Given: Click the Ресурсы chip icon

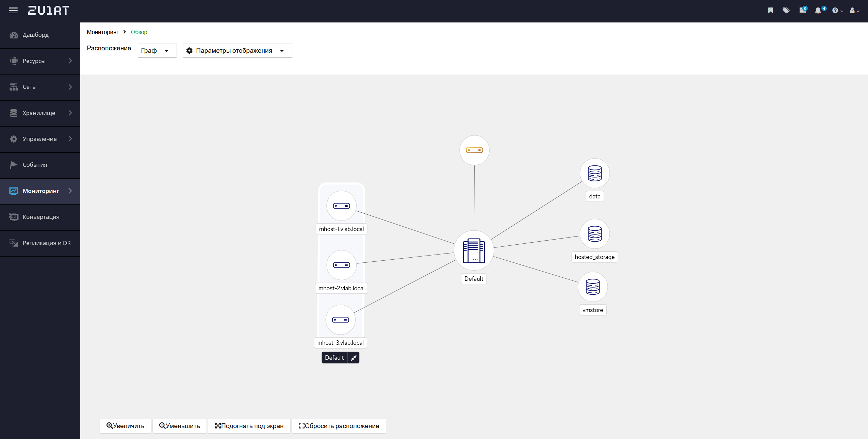Looking at the screenshot, I should click(x=14, y=61).
